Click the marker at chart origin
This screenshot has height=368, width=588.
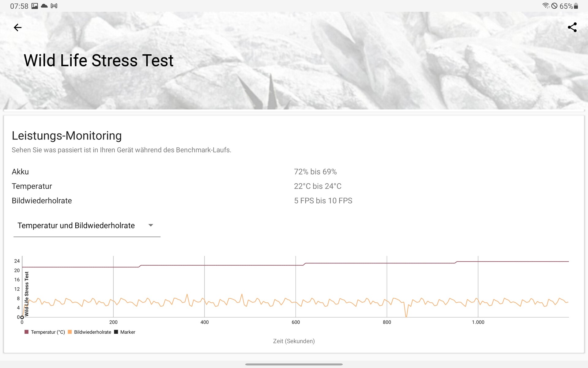pyautogui.click(x=22, y=317)
